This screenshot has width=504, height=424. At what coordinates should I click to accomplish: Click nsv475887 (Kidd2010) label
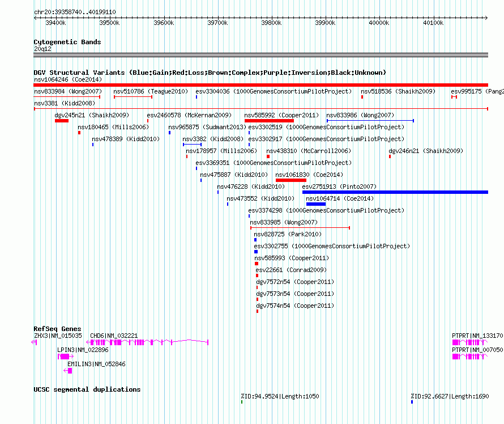click(234, 175)
